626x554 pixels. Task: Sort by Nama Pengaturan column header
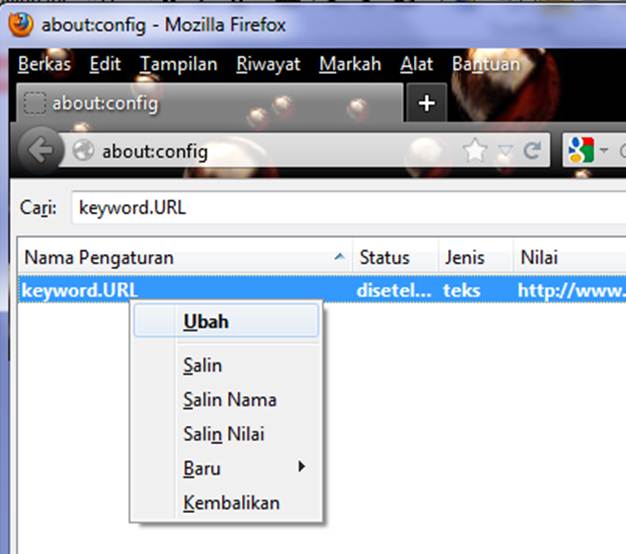(185, 257)
